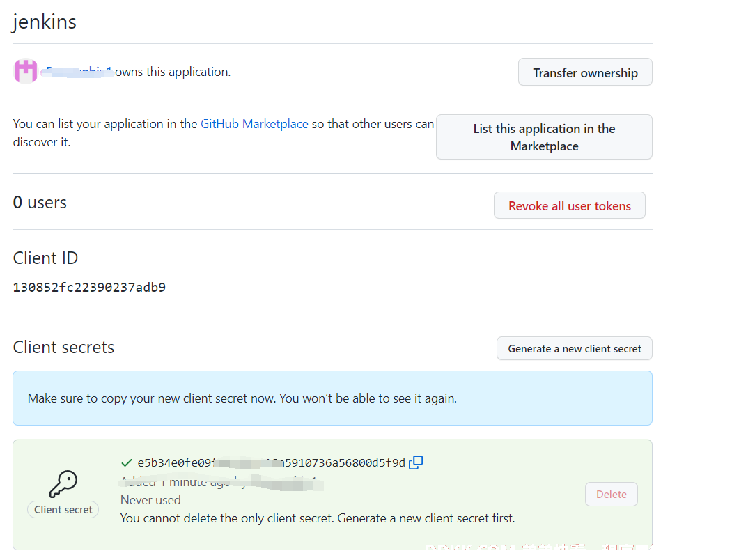Click the 'Never used' status text

tap(150, 499)
